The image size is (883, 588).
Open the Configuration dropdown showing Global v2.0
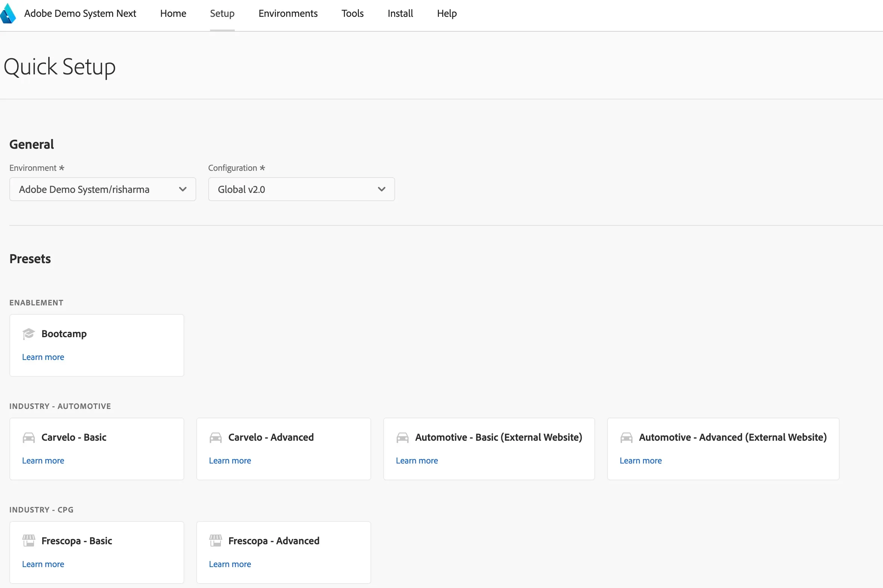tap(301, 190)
